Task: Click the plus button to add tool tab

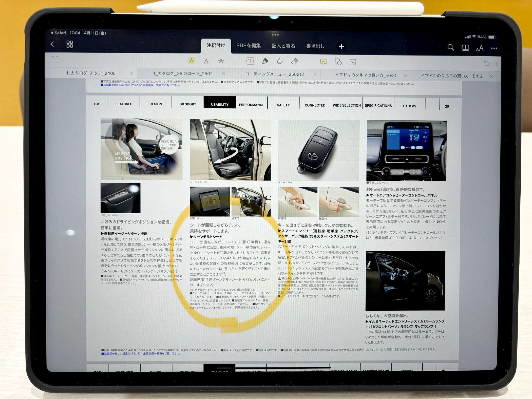Action: (x=341, y=47)
